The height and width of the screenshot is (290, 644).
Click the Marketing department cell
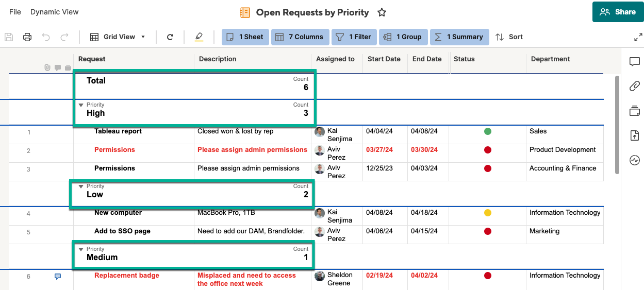pyautogui.click(x=565, y=235)
